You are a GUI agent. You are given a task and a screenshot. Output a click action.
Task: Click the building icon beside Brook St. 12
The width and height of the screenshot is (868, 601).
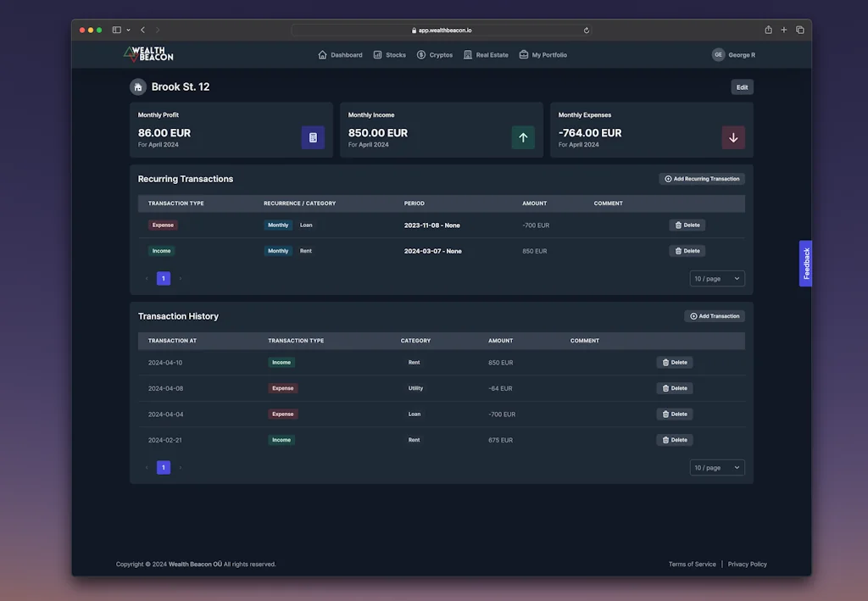[138, 86]
